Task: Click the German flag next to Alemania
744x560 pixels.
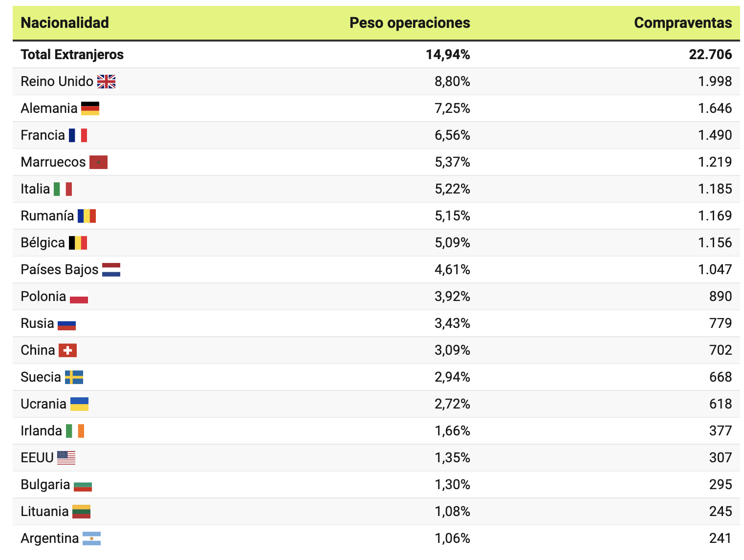Action: click(x=90, y=108)
